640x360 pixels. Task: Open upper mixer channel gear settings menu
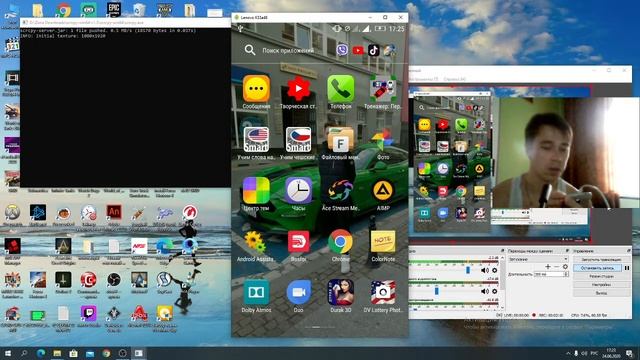[494, 270]
